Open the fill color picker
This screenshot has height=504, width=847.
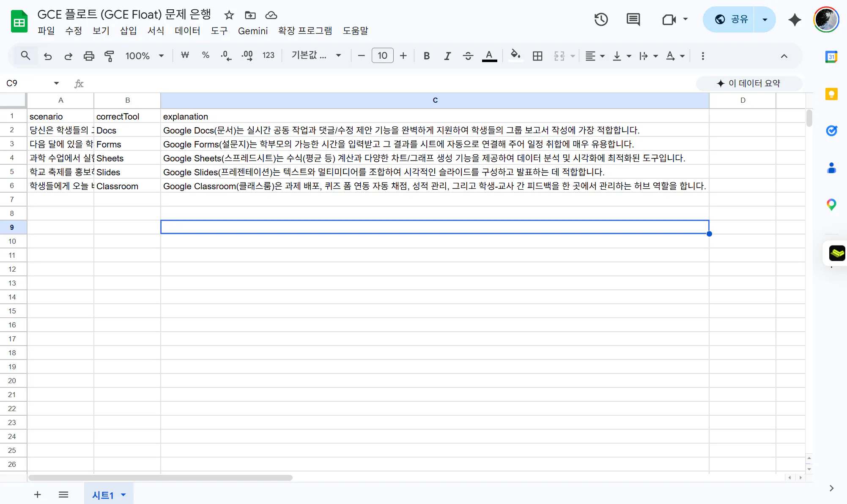point(515,56)
